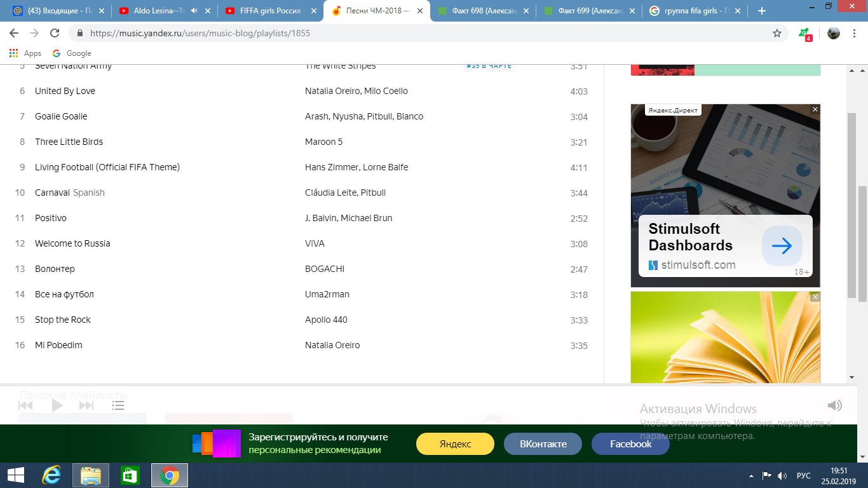
Task: Click the tab audio speaker icon on Aldo Lesina tab
Action: click(193, 11)
